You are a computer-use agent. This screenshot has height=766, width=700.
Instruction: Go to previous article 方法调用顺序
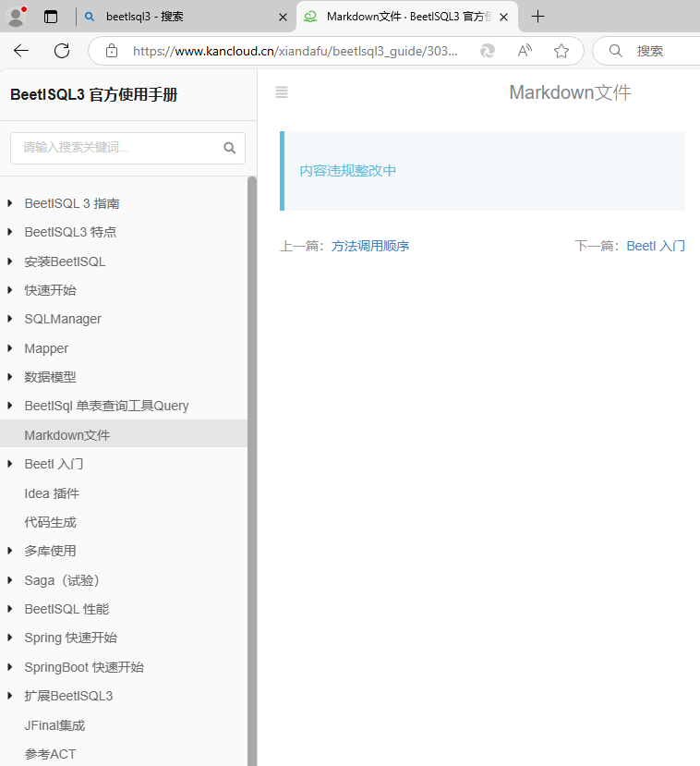(x=370, y=246)
